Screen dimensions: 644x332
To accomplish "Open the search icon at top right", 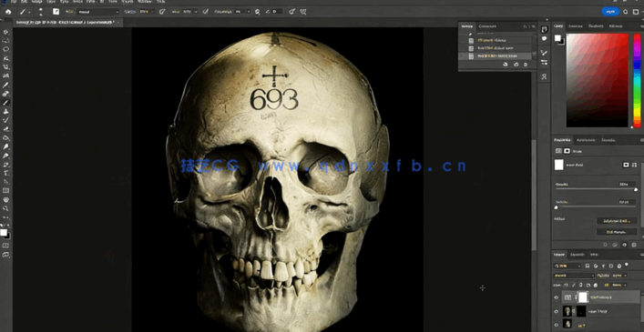I will click(x=626, y=12).
